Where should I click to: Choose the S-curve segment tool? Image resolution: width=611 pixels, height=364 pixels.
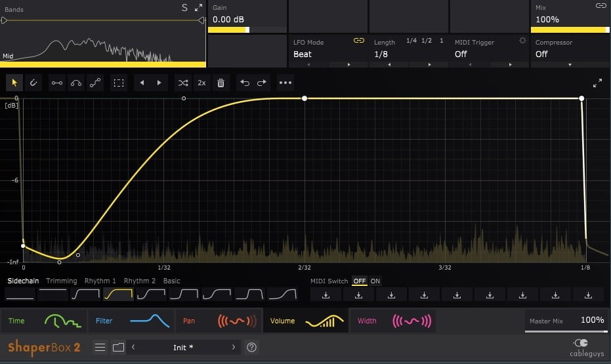[x=95, y=83]
